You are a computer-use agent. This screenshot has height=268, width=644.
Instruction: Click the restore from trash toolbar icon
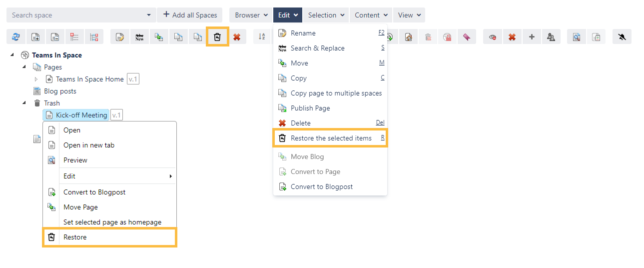pyautogui.click(x=217, y=37)
